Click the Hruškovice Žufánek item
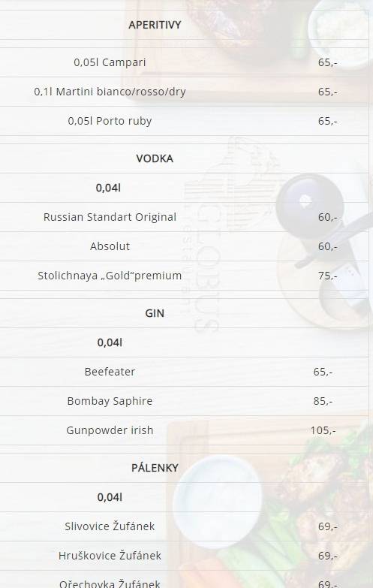373x588 pixels. click(110, 556)
